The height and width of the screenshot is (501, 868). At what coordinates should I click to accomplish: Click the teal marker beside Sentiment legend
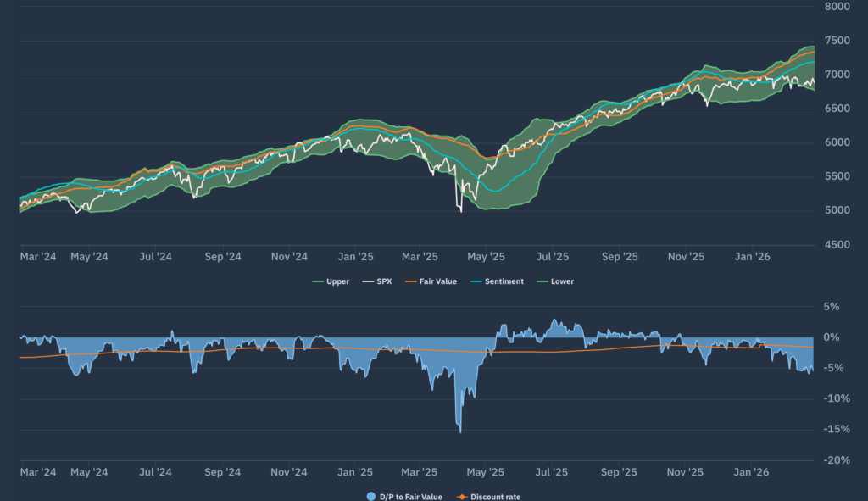click(476, 281)
